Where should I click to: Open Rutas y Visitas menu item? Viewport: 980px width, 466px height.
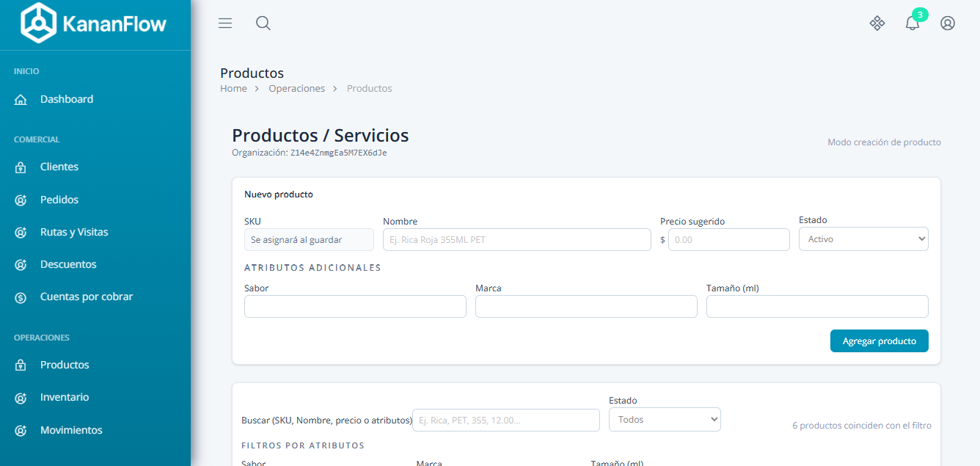tap(74, 232)
